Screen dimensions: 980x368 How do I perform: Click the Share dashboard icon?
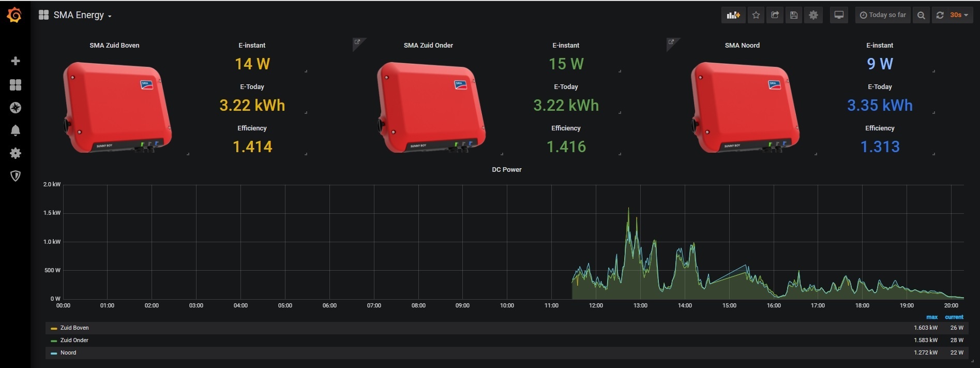[775, 15]
